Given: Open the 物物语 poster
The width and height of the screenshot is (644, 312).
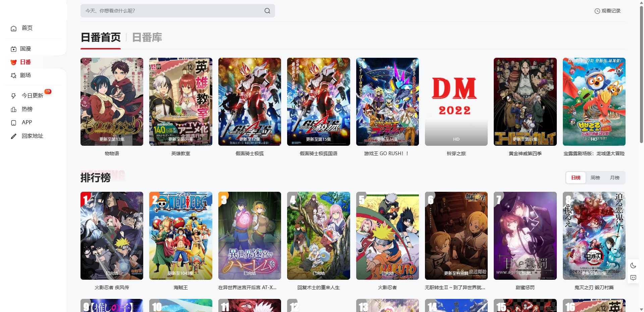Looking at the screenshot, I should 112,102.
